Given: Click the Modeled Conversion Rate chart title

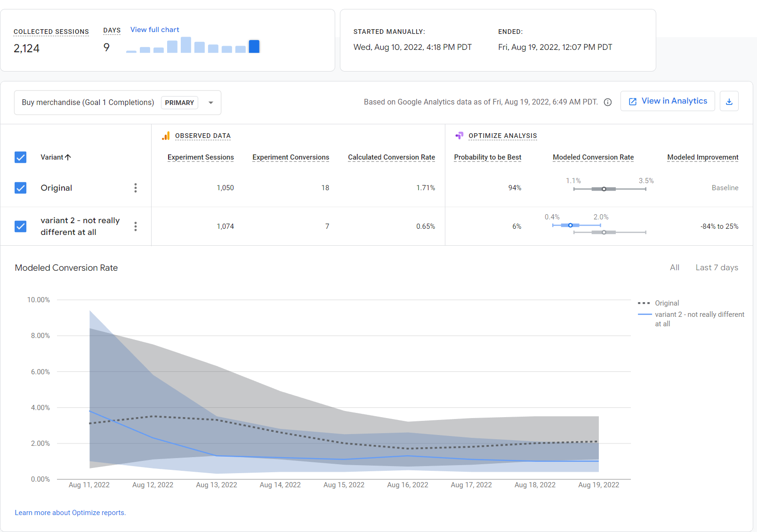Looking at the screenshot, I should [66, 268].
